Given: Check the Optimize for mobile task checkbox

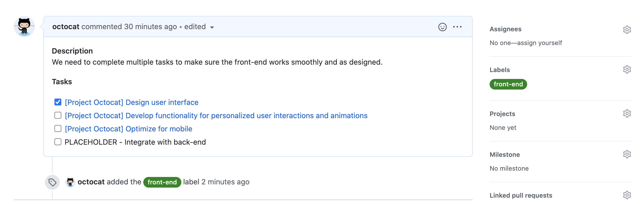Looking at the screenshot, I should point(58,129).
